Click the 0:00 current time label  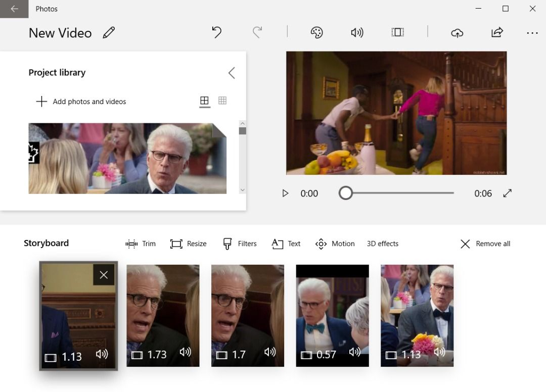pyautogui.click(x=309, y=193)
